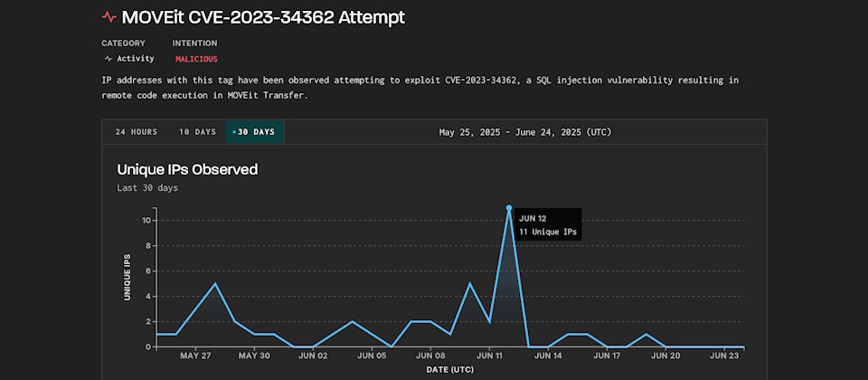
Task: Click the JUN 08 axis label
Action: [430, 356]
